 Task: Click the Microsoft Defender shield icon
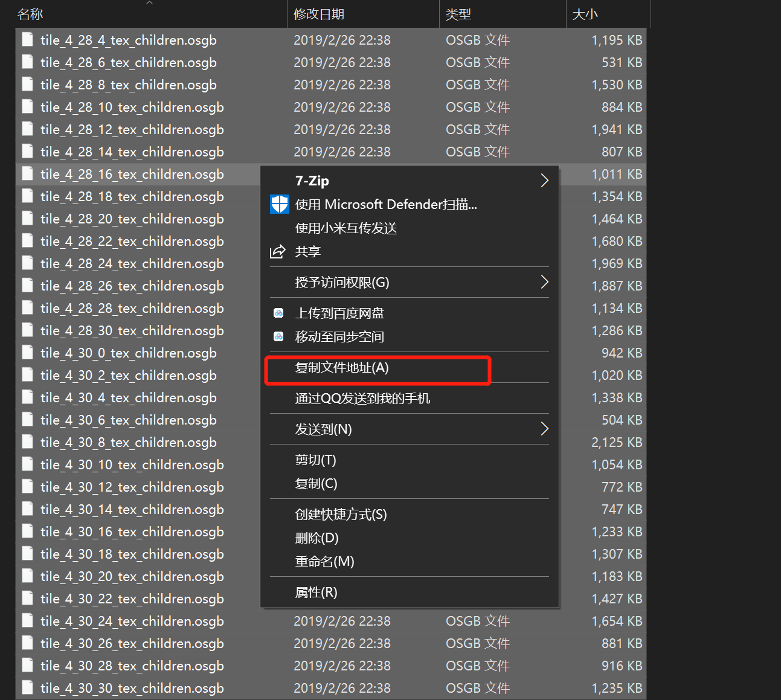[x=279, y=204]
